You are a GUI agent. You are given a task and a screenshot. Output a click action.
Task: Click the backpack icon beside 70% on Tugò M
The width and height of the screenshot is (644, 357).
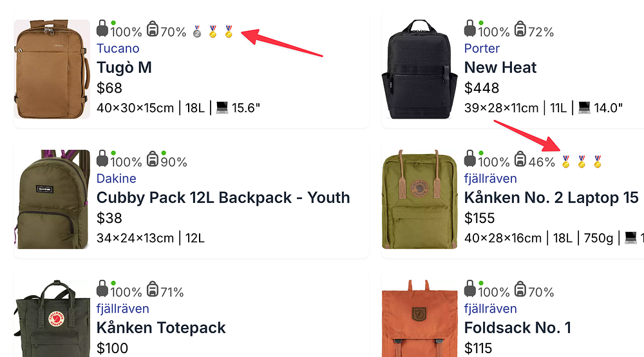tap(153, 30)
